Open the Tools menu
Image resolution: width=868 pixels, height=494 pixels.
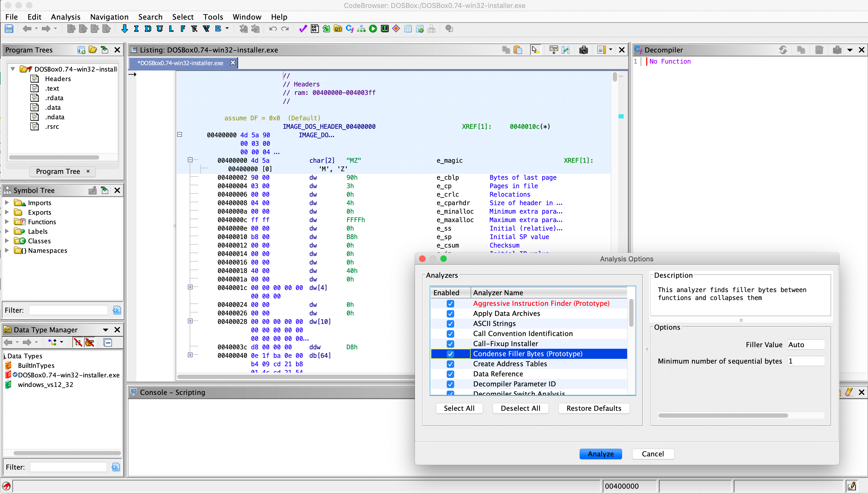click(x=213, y=17)
